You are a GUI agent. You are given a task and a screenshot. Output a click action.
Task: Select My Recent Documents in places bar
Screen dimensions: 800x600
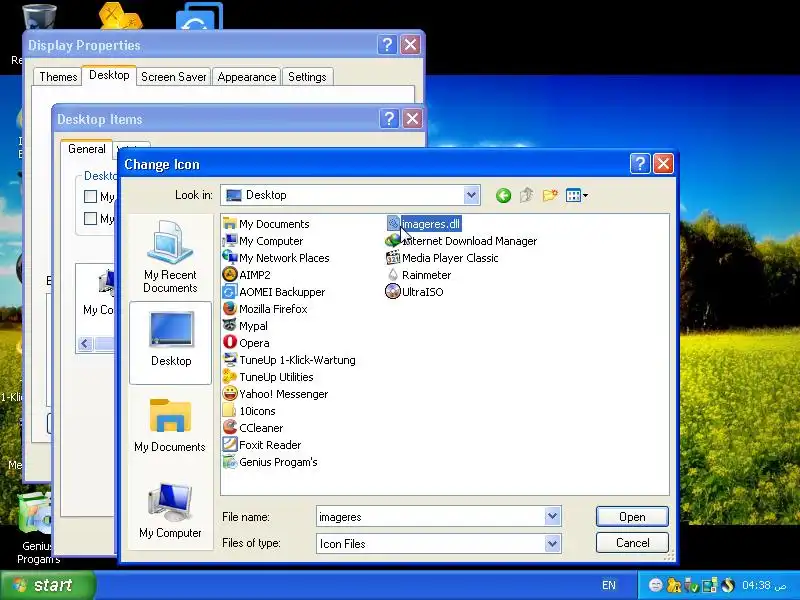[x=170, y=257]
